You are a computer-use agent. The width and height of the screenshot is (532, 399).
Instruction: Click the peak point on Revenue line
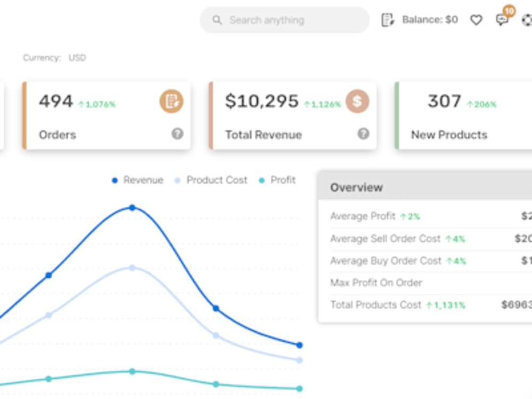click(132, 207)
